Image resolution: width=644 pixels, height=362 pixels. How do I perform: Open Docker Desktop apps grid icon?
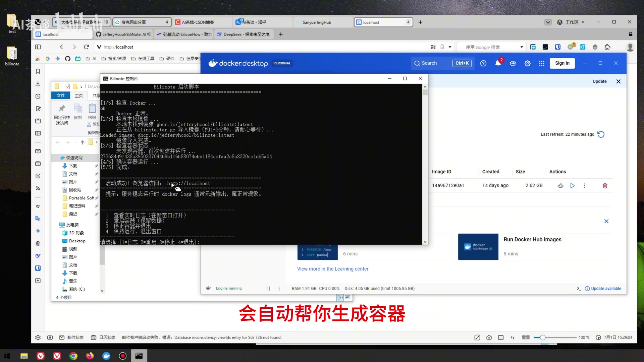click(542, 63)
